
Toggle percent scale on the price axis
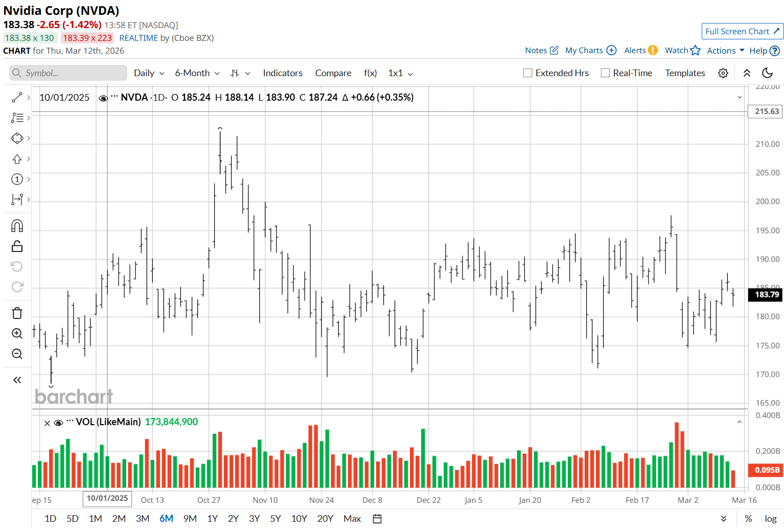tap(748, 519)
